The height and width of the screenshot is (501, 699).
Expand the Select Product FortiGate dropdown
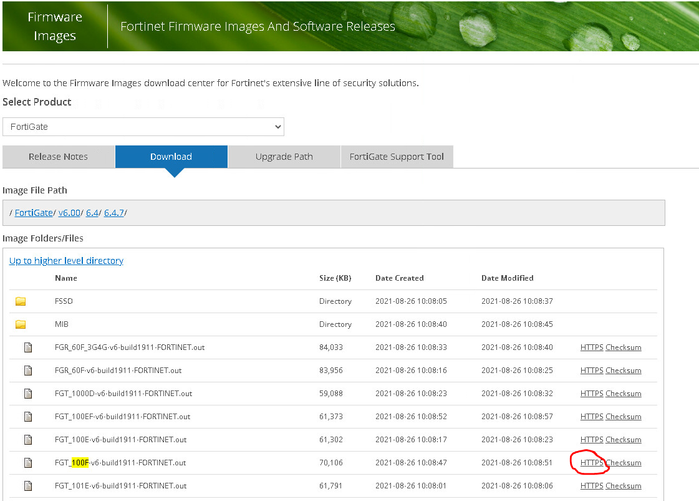tap(143, 127)
